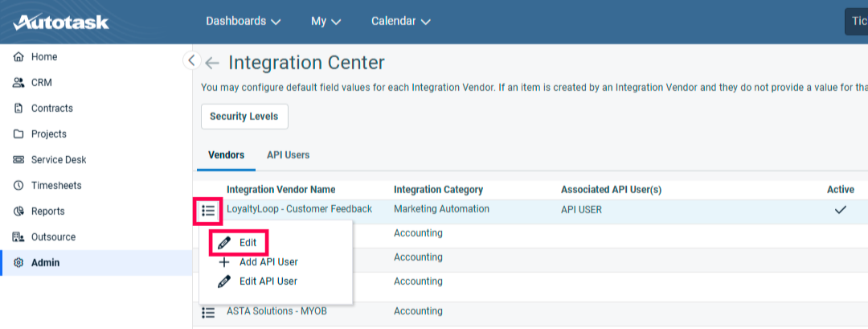Click the Security Levels button
Image resolution: width=868 pixels, height=329 pixels.
[x=244, y=117]
